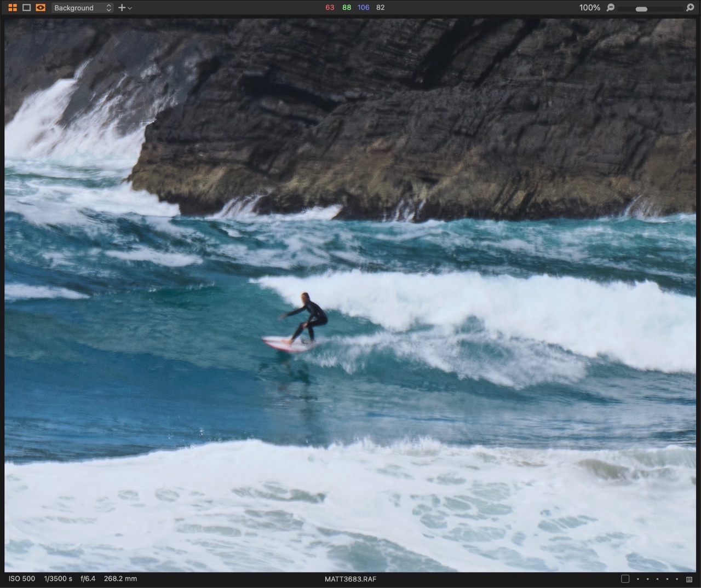Zoom out with the left magnifier icon
Viewport: 701px width, 588px height.
pos(611,8)
